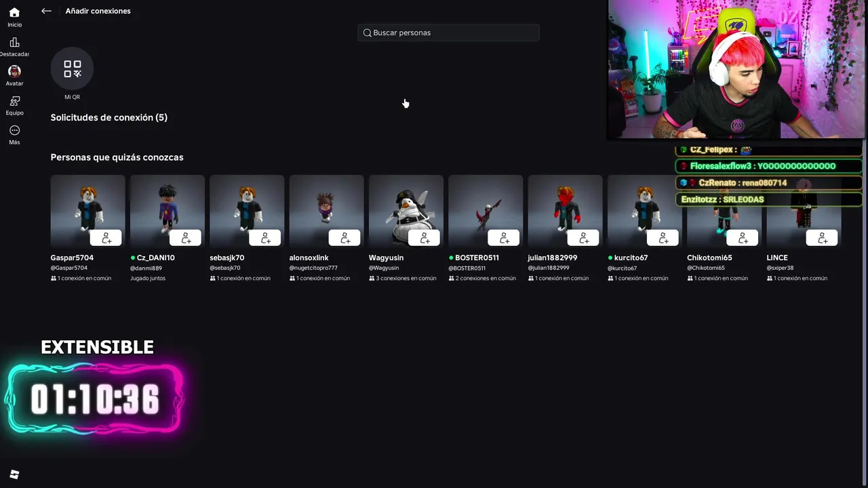
Task: Click the Wagyusin display name
Action: (x=386, y=258)
